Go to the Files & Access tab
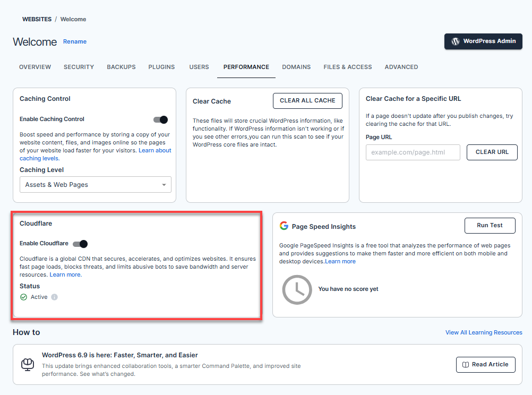This screenshot has height=395, width=532. pyautogui.click(x=348, y=67)
